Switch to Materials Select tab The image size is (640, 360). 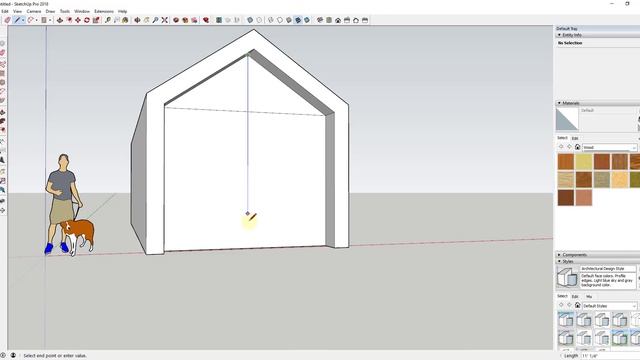click(x=562, y=138)
